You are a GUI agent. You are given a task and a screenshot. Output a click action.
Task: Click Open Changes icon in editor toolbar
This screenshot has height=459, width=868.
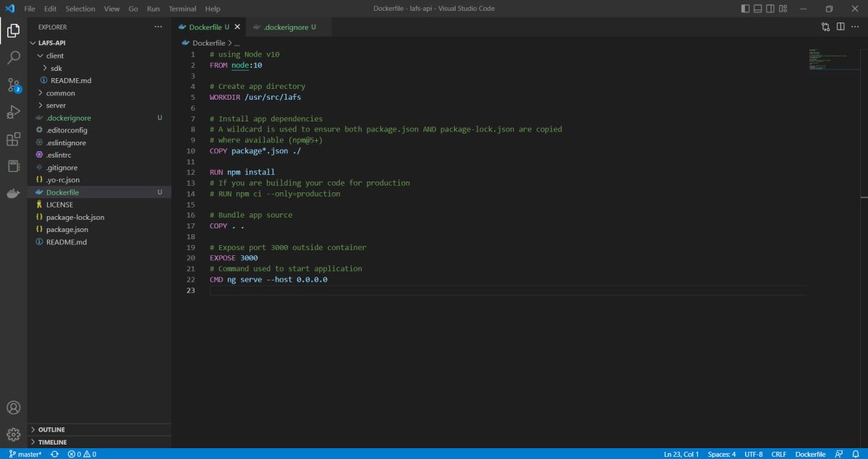point(825,27)
